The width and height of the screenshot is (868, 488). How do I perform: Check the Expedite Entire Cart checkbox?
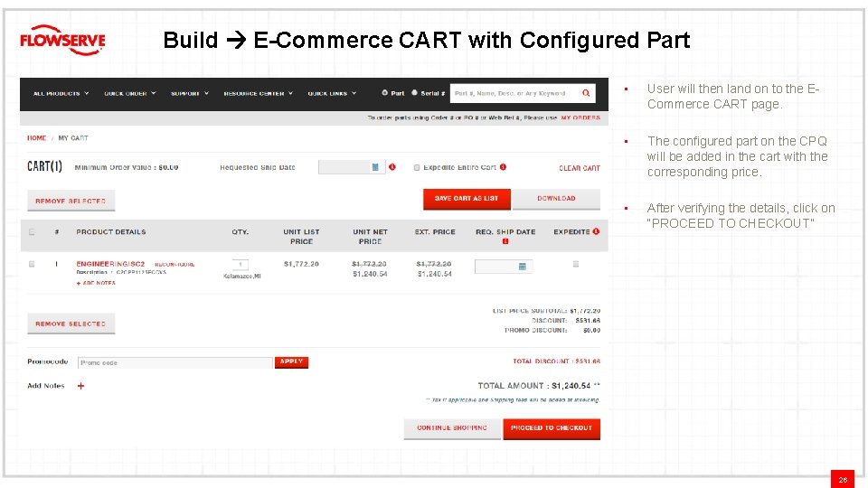click(x=417, y=168)
